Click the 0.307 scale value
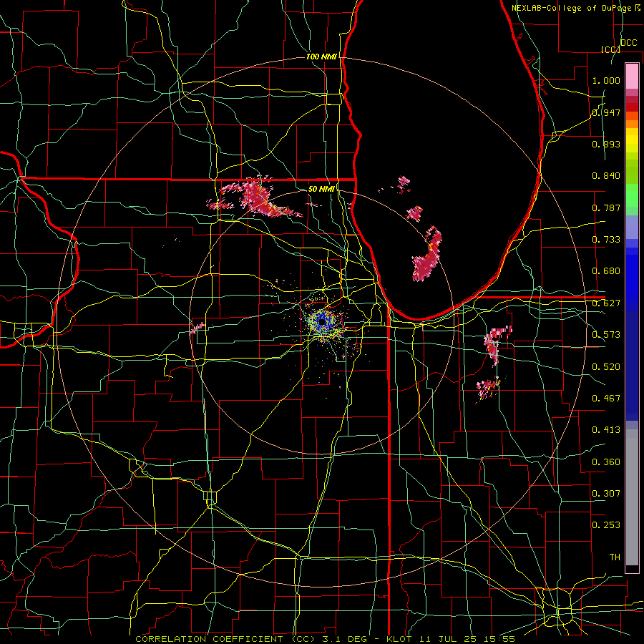 point(606,494)
